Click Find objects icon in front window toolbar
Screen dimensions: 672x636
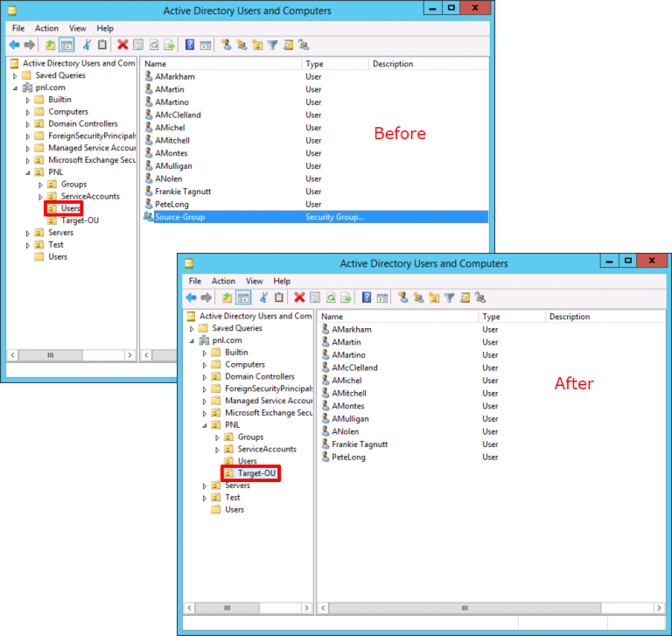pyautogui.click(x=465, y=297)
